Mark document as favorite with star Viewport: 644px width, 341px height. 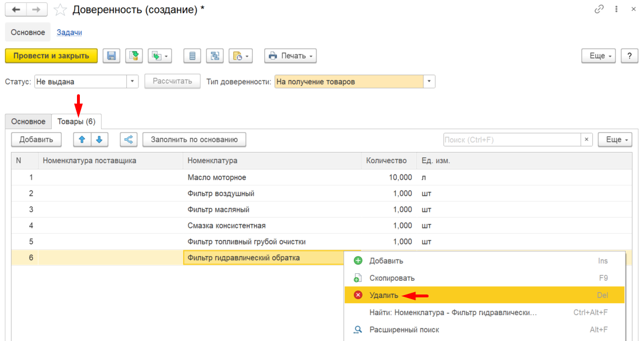coord(60,9)
